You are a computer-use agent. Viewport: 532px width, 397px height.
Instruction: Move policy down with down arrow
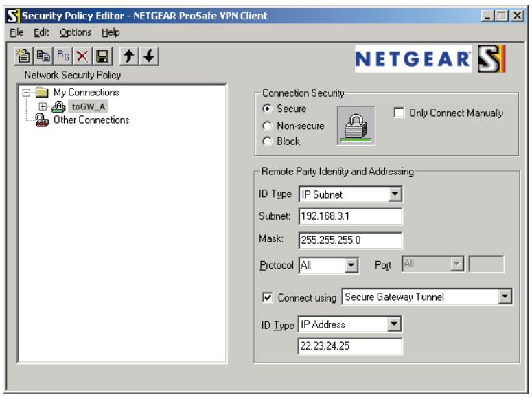click(x=149, y=56)
